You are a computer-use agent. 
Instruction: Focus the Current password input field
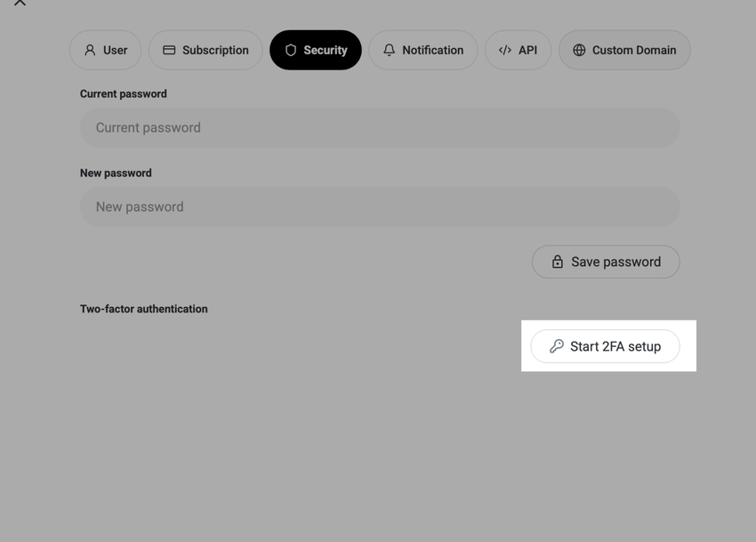[380, 128]
